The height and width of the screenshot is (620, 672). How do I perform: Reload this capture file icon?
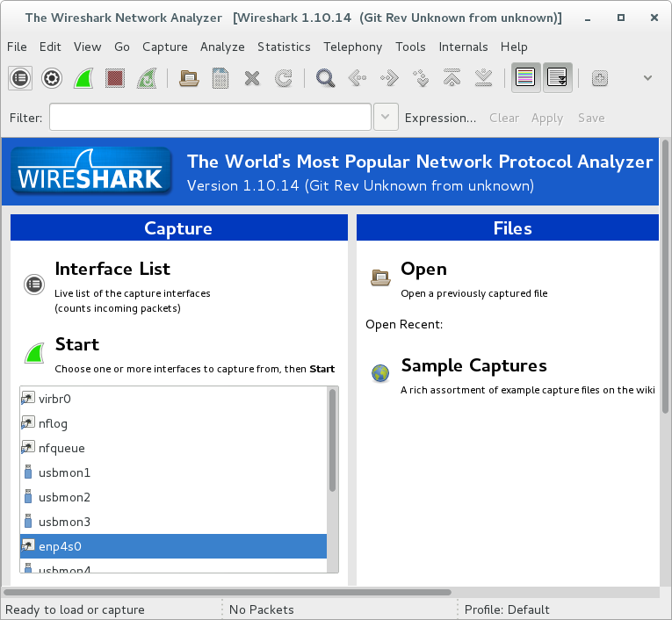point(283,78)
